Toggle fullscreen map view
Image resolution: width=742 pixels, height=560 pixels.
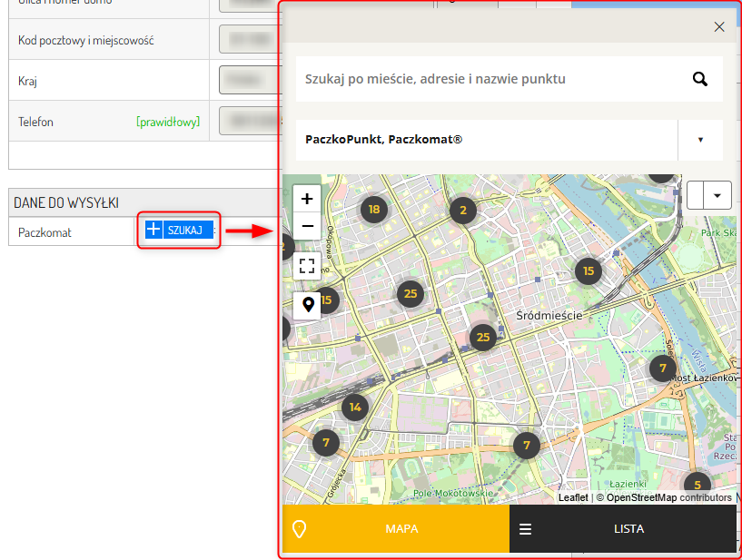pos(307,266)
